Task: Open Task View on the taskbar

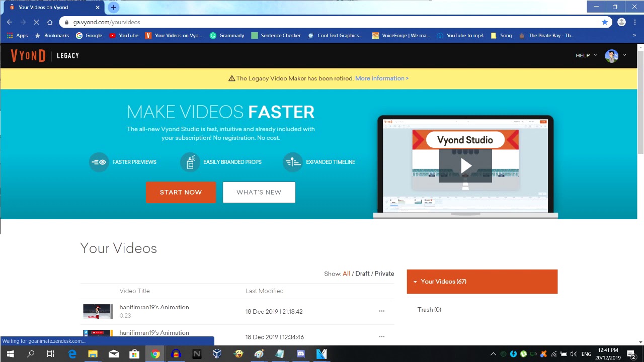Action: [51, 354]
